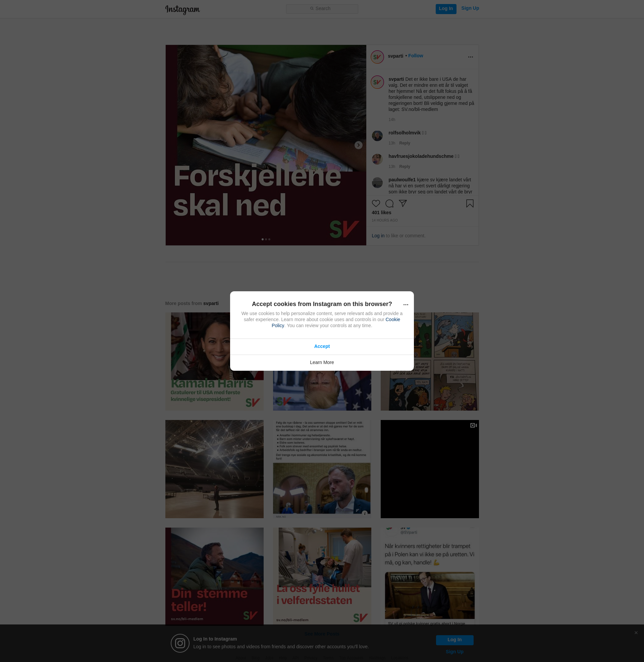Image resolution: width=644 pixels, height=662 pixels.
Task: Open 'La oss fylle hullet' post thumbnail
Action: point(322,576)
